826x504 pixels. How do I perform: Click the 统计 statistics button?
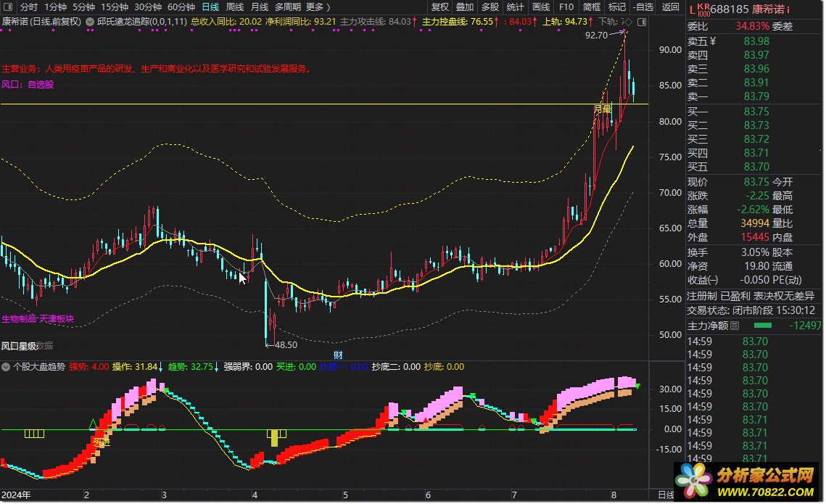515,7
